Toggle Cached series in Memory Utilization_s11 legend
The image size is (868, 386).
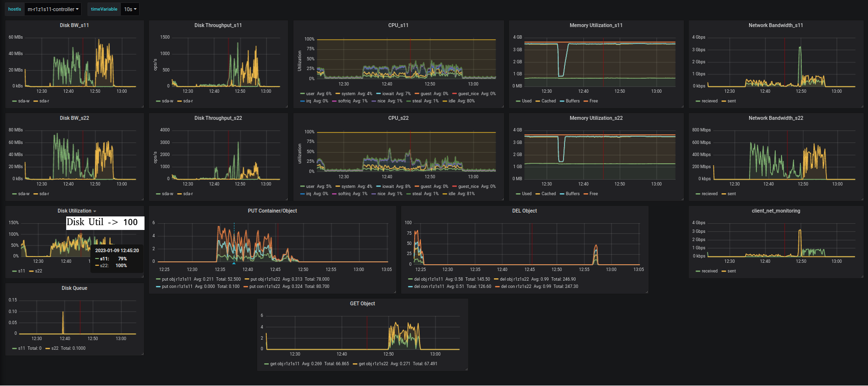click(x=549, y=101)
